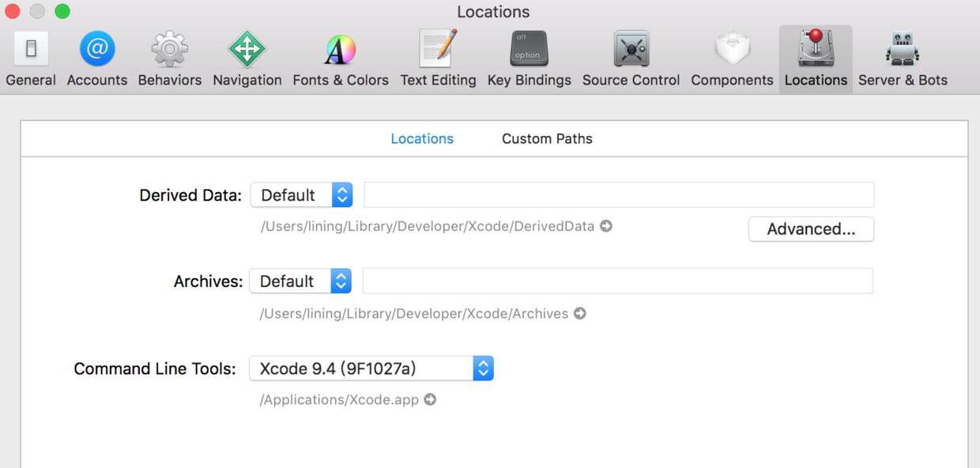Switch to Accounts preferences
The height and width of the screenshot is (468, 980).
97,59
